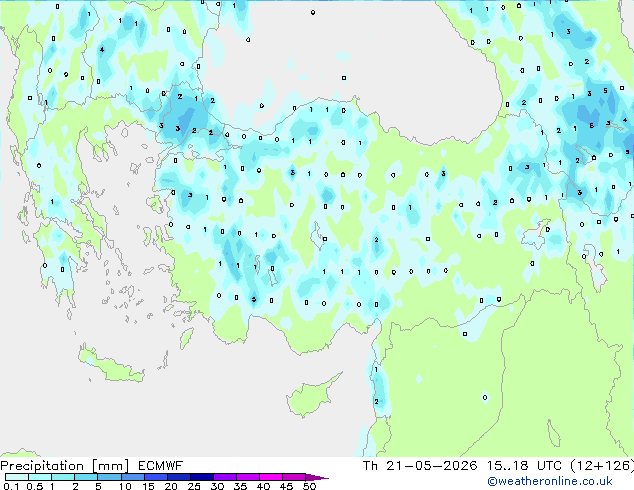Pick the 40–45 mm magenta legend swatch

[x=271, y=477]
